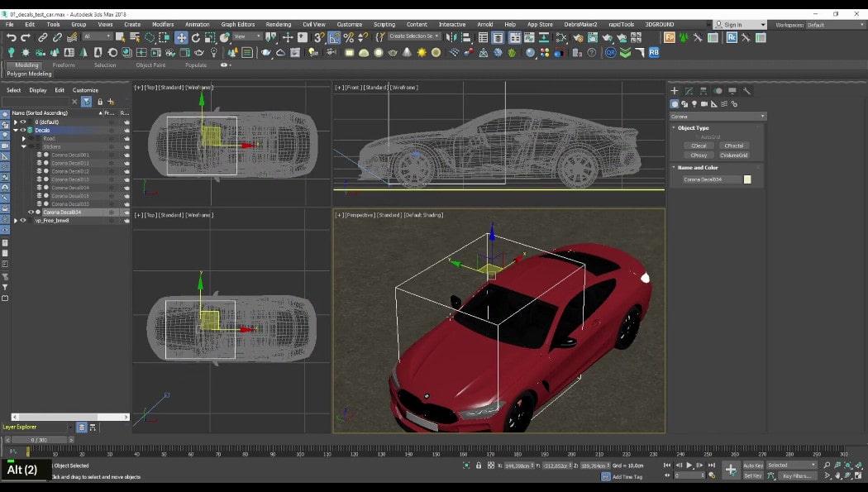Click the CProxy object type button

[699, 155]
